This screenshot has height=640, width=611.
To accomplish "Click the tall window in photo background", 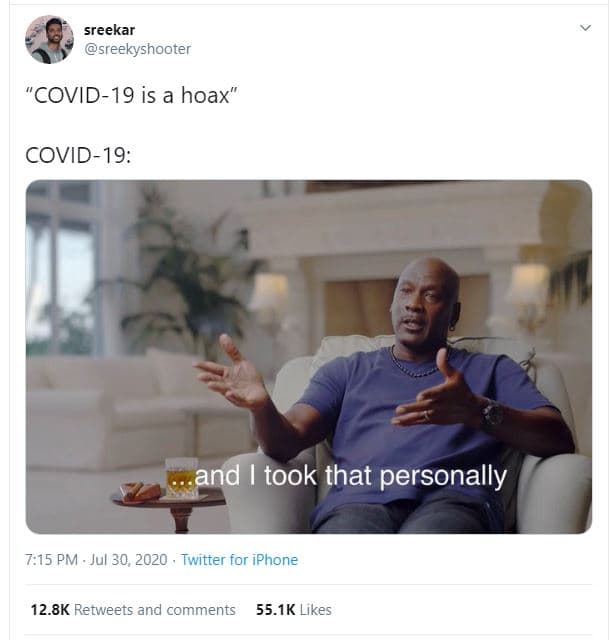I will coord(61,267).
